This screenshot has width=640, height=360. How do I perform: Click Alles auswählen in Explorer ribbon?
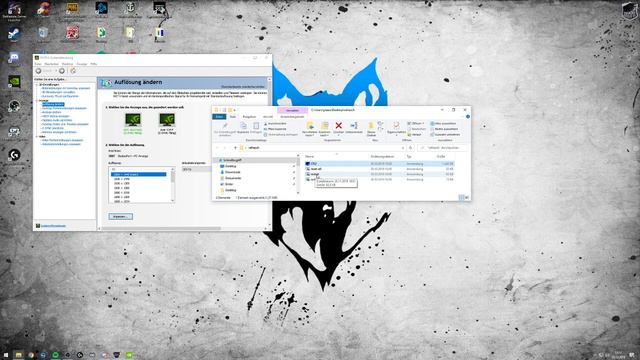443,123
